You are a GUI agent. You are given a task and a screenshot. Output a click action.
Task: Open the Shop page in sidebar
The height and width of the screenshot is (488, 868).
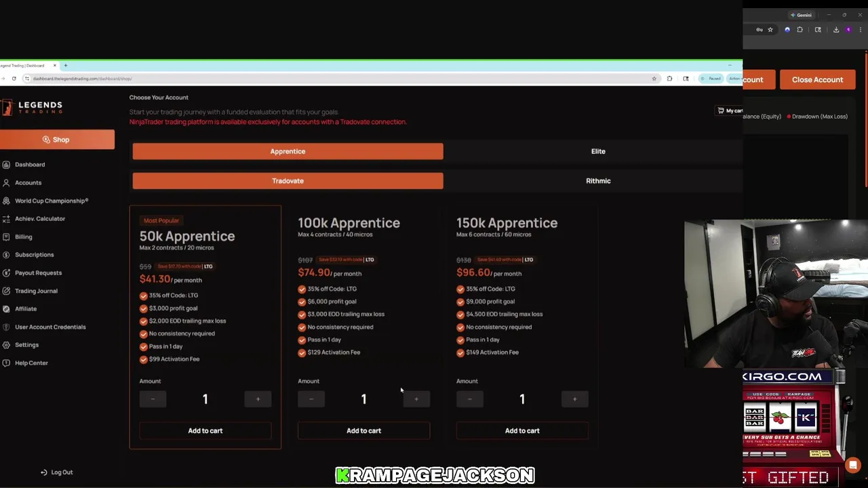click(x=57, y=140)
